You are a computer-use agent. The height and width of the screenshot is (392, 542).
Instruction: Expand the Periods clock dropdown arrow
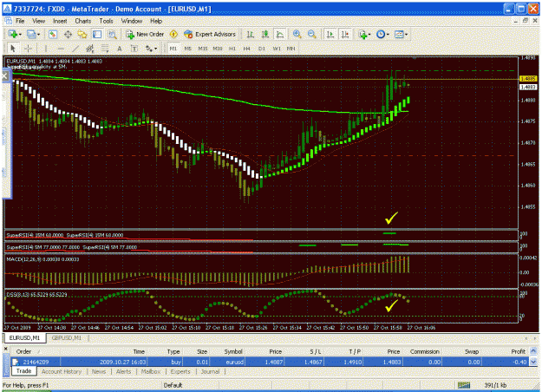pos(388,35)
